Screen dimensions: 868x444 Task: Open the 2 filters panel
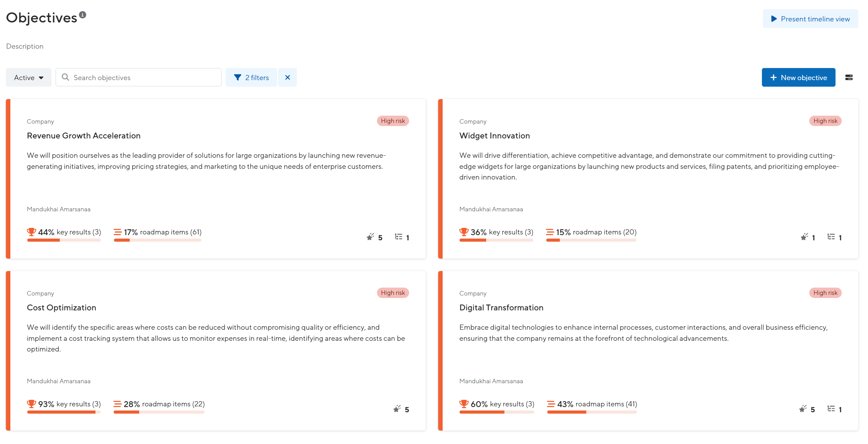(251, 77)
